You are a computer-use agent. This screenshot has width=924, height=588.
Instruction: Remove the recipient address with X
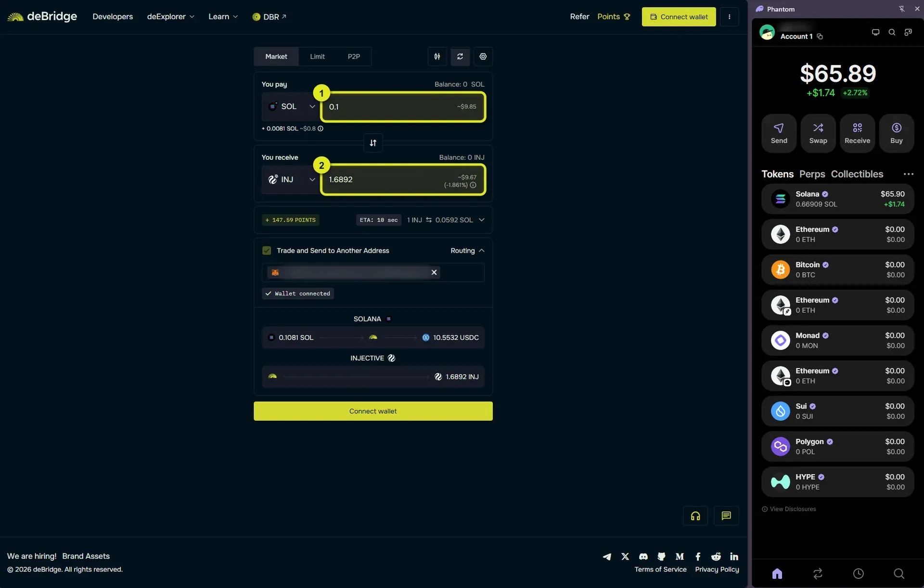(x=434, y=272)
